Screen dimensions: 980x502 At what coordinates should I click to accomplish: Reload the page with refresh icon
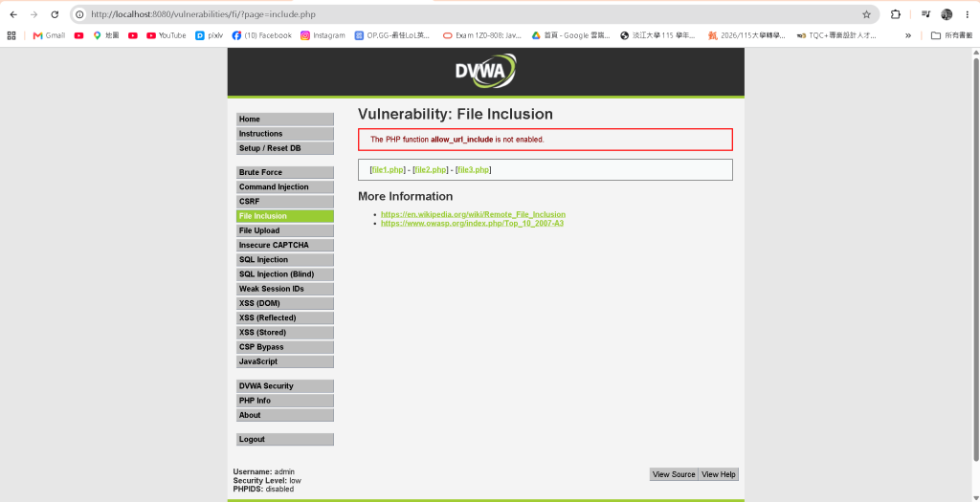coord(55,14)
